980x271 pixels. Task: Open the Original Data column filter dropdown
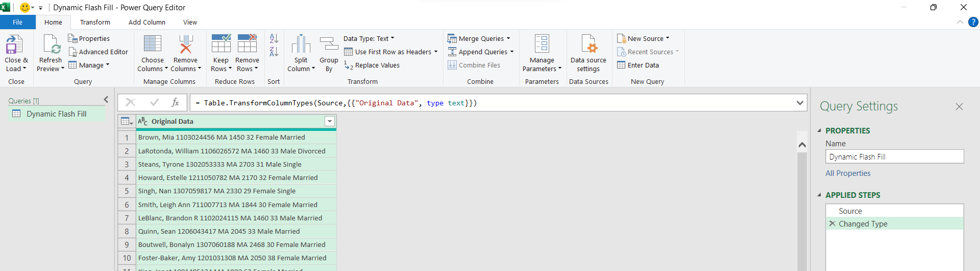click(330, 121)
